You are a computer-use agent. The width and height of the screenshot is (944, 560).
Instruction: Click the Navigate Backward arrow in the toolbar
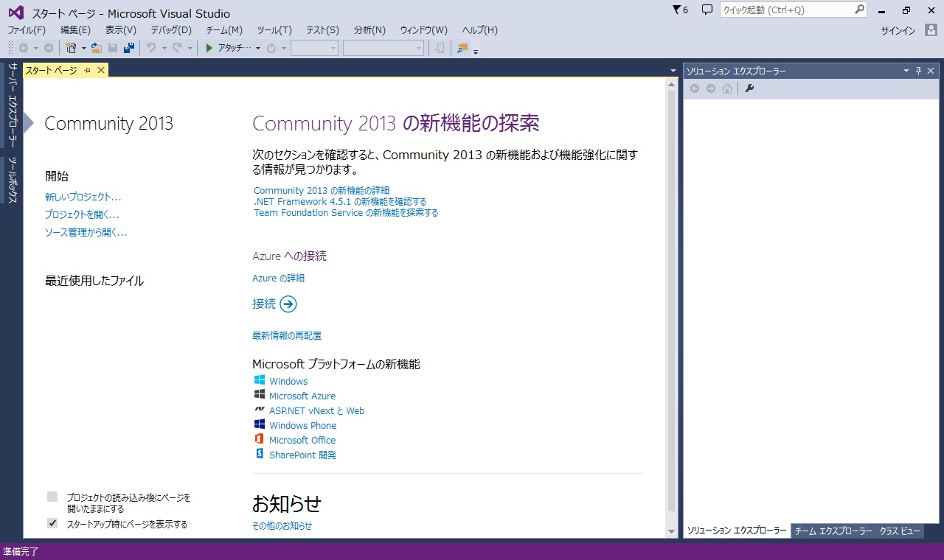[24, 48]
